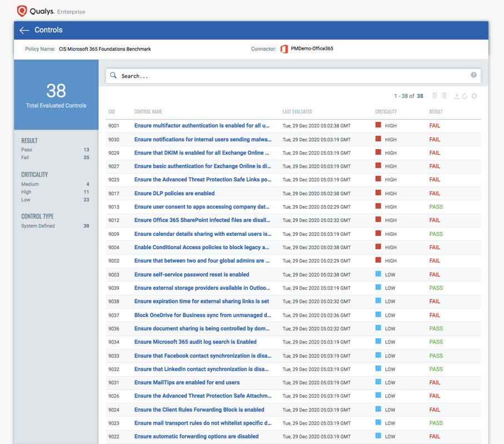
Task: Open 'Ensure MailTips are enabled for end users'
Action: click(187, 383)
